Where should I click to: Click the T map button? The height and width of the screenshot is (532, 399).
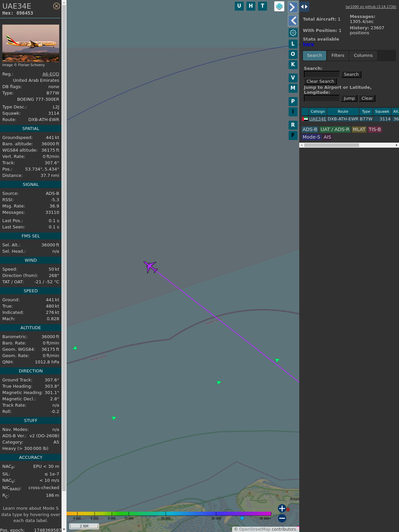tap(263, 6)
